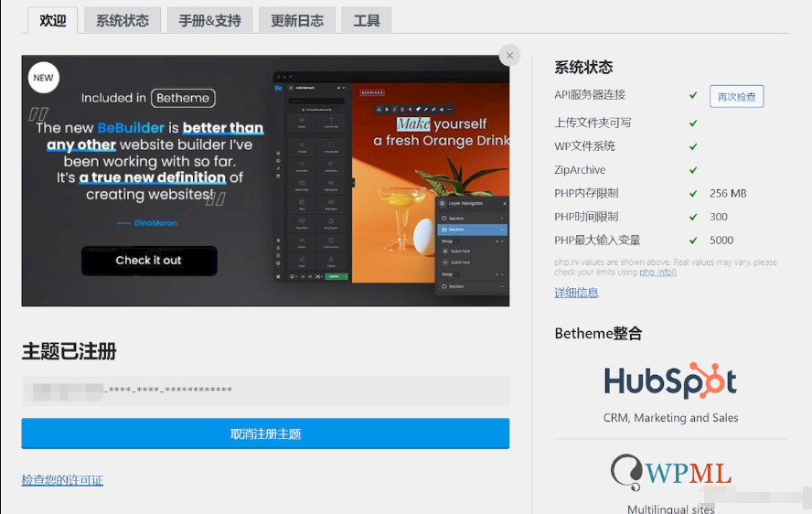Click the masked license key field
The image size is (812, 514).
coord(266,391)
